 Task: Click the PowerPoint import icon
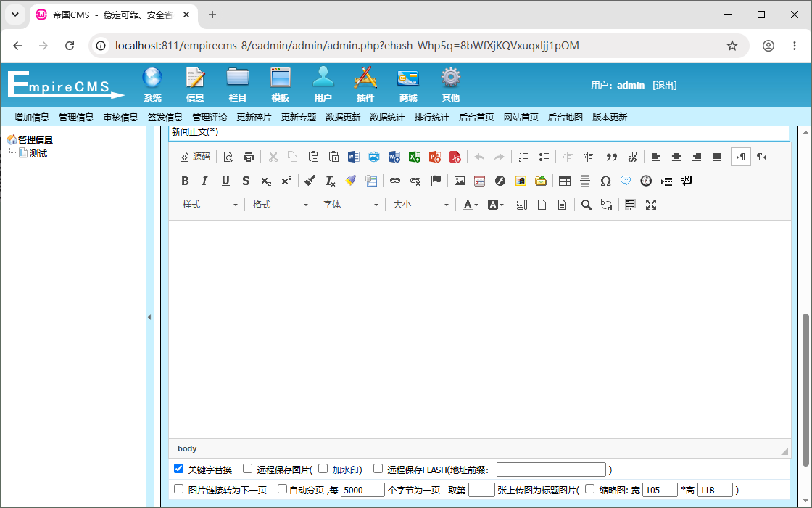click(x=434, y=157)
